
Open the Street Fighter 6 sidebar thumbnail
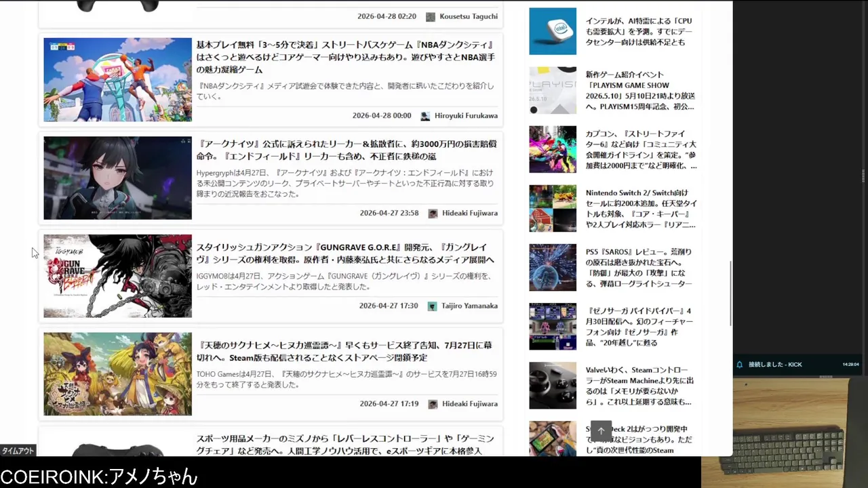tap(553, 149)
